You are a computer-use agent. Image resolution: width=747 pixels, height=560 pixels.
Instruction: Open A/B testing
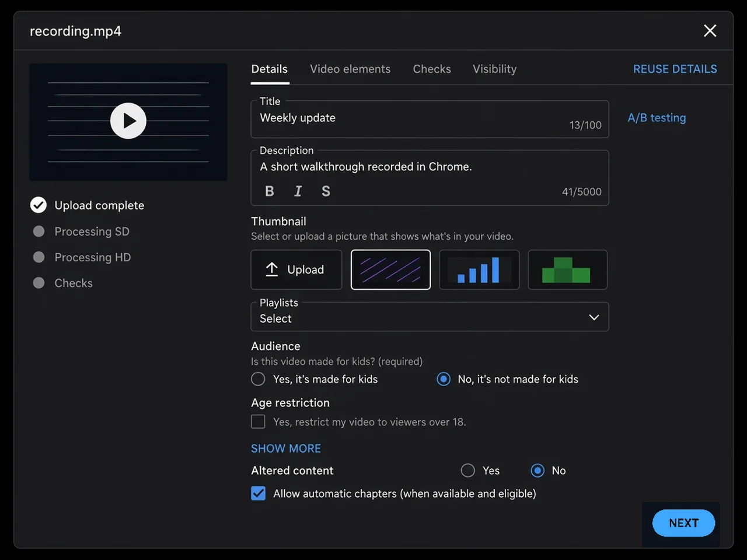coord(657,118)
